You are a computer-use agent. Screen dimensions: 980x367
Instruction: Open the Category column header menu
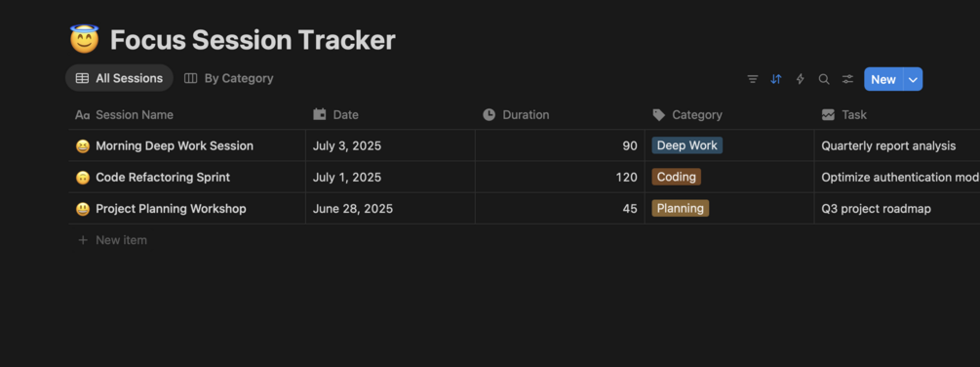click(728, 115)
